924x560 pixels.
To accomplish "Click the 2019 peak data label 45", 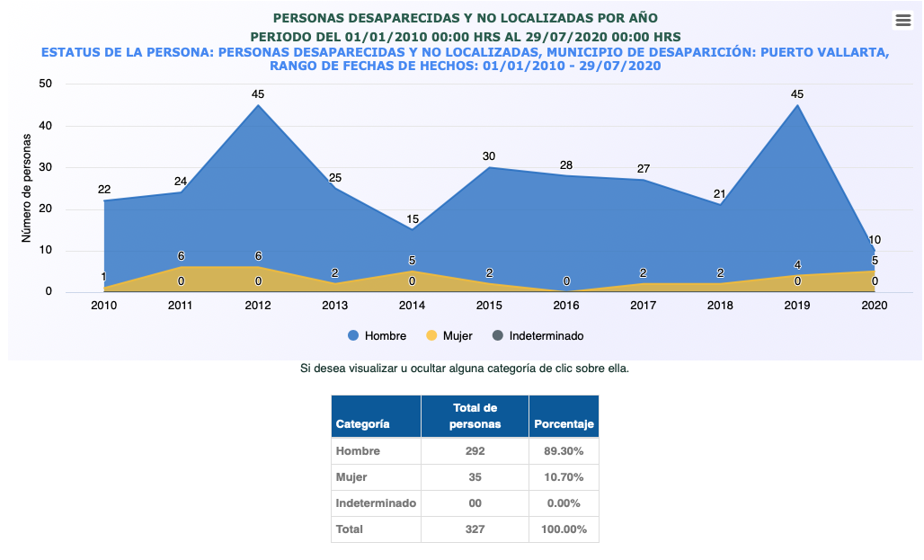I will [796, 94].
